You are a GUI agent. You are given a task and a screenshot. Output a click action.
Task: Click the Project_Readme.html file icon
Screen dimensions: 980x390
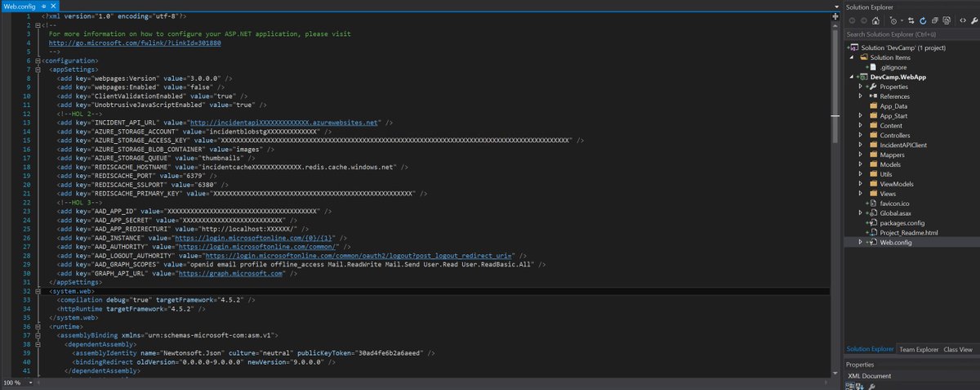(873, 233)
